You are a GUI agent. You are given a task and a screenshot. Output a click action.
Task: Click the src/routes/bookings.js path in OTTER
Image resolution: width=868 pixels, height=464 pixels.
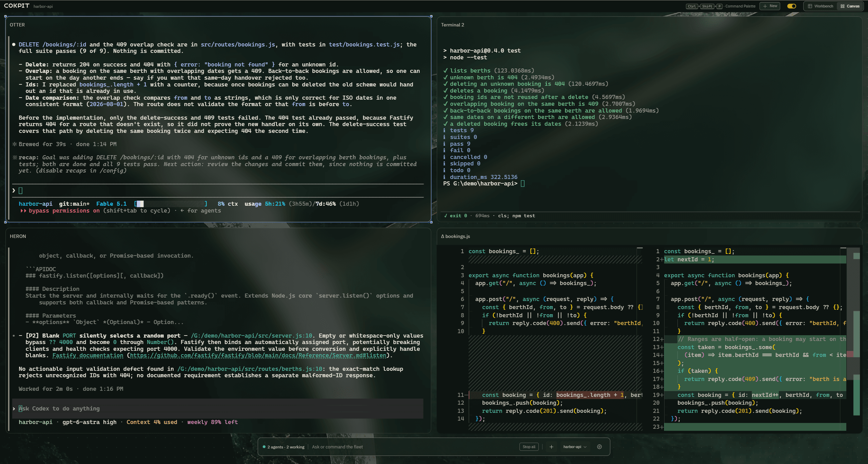tap(238, 44)
